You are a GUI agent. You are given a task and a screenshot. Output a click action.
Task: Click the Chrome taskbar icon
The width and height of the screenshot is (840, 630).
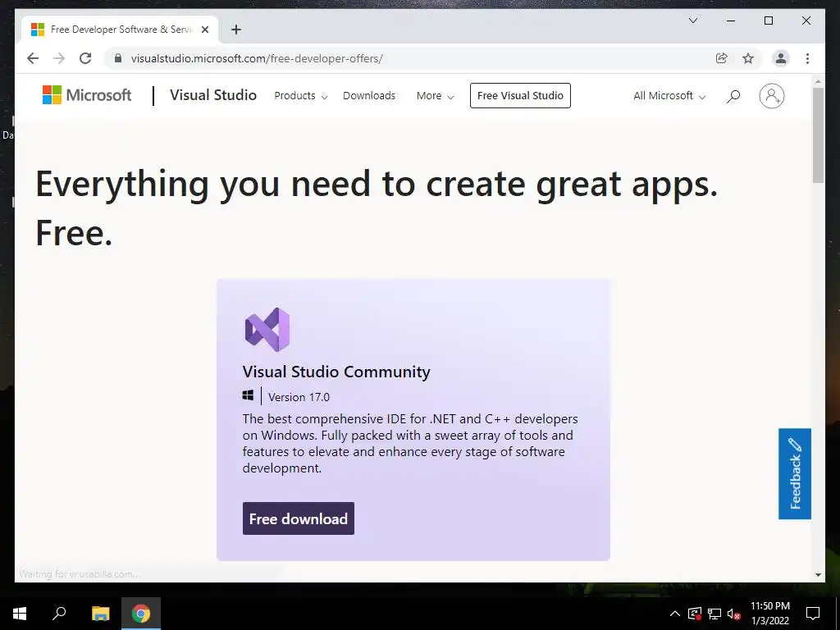141,614
